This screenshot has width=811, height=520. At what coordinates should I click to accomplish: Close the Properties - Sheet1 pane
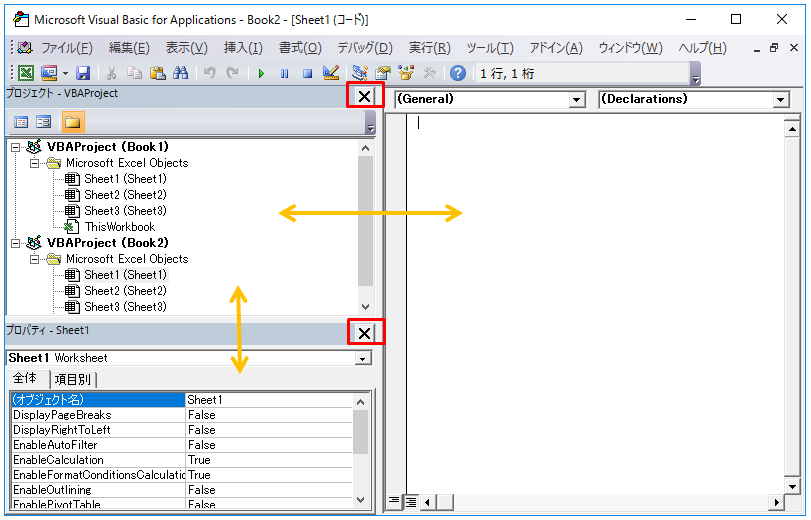(x=365, y=333)
